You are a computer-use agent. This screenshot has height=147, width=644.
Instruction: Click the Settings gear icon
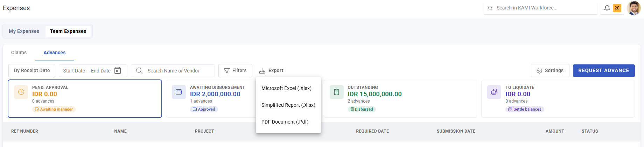click(x=539, y=71)
